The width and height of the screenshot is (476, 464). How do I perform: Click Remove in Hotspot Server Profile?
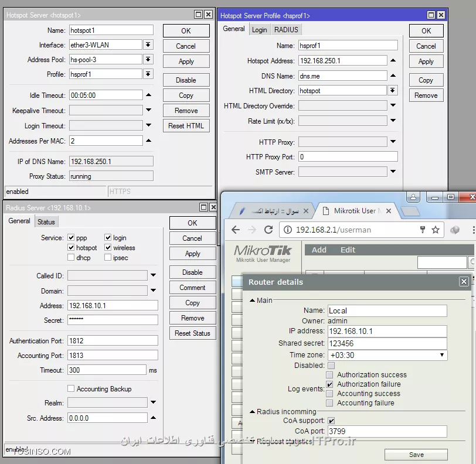click(426, 95)
